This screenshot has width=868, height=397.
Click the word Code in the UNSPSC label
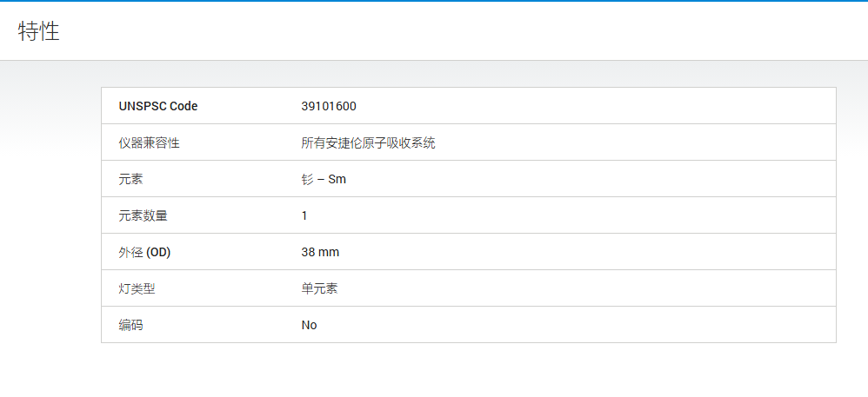184,106
